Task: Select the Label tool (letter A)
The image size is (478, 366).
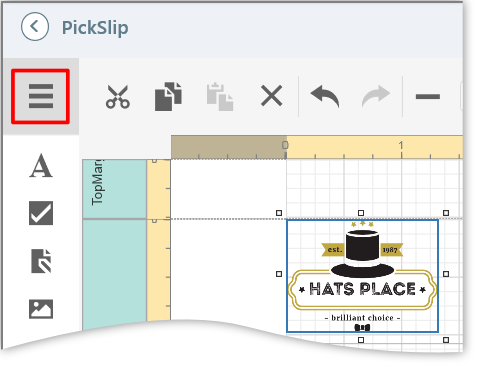Action: tap(41, 165)
